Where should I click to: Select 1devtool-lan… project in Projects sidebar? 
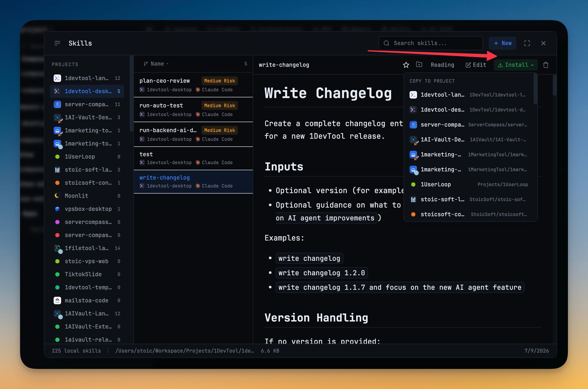pos(87,78)
